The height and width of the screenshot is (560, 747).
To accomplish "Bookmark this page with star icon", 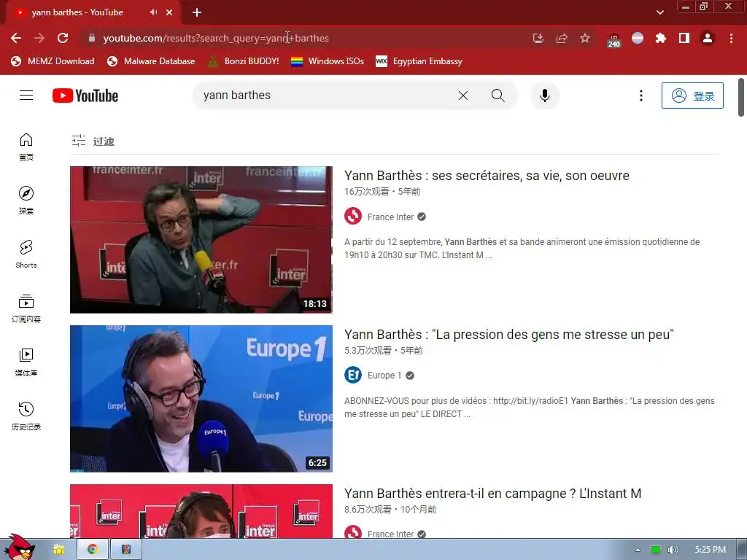I will [x=585, y=38].
